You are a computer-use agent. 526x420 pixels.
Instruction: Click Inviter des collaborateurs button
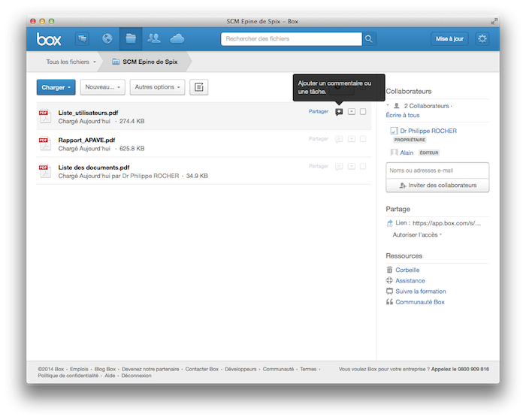(x=437, y=185)
